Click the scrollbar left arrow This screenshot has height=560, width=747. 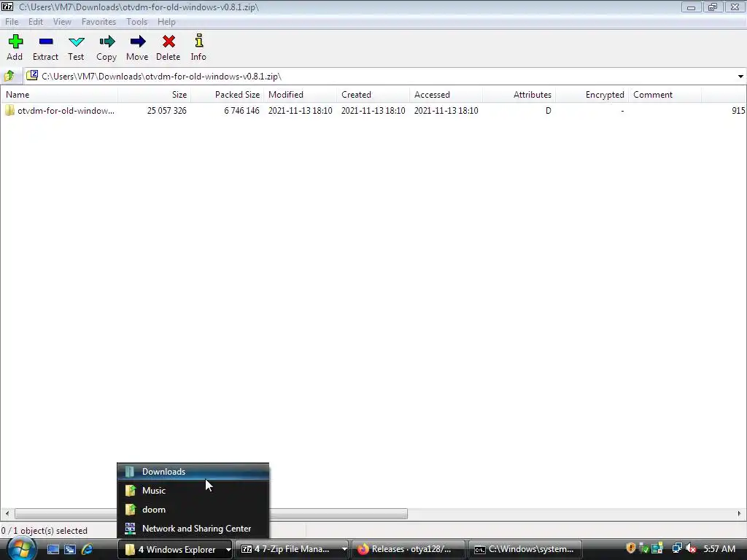(7, 513)
